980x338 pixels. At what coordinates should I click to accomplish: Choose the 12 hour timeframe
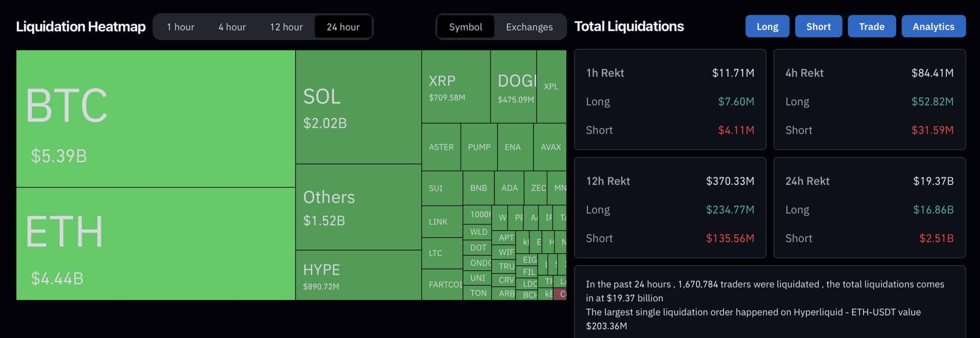[x=286, y=27]
